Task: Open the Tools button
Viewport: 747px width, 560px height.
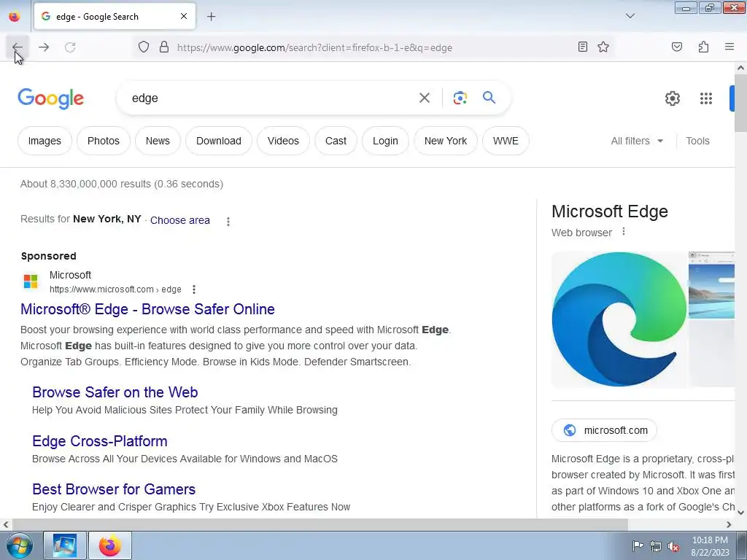Action: [697, 141]
